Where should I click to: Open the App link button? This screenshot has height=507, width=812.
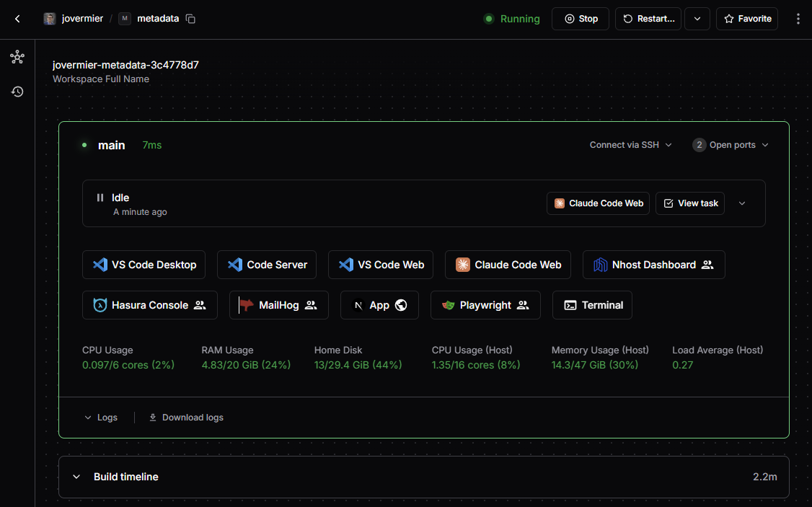click(x=379, y=305)
